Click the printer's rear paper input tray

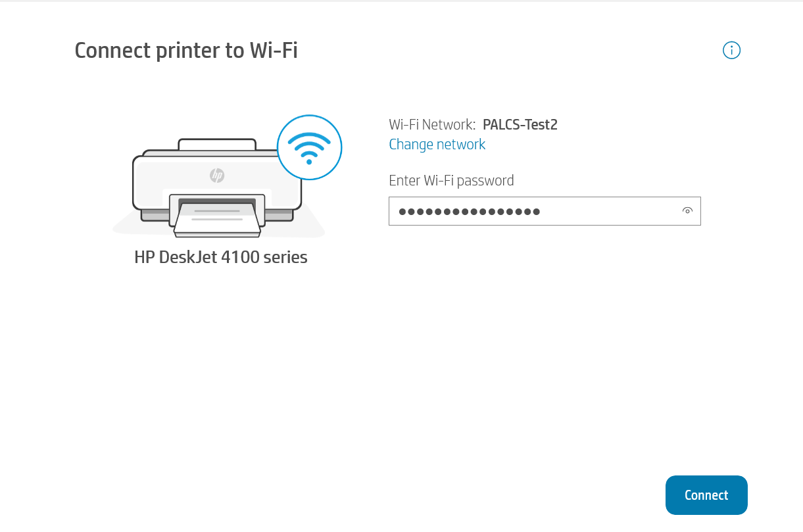click(216, 144)
